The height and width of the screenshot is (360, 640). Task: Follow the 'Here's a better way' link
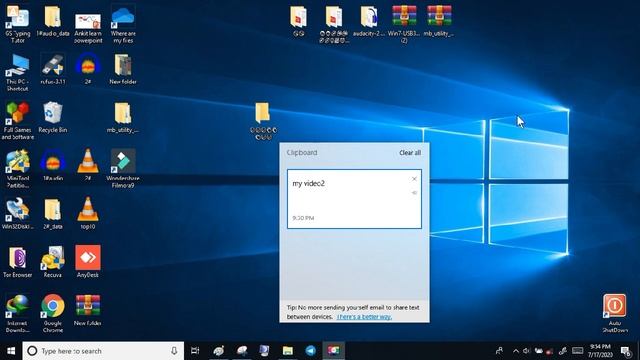(364, 317)
